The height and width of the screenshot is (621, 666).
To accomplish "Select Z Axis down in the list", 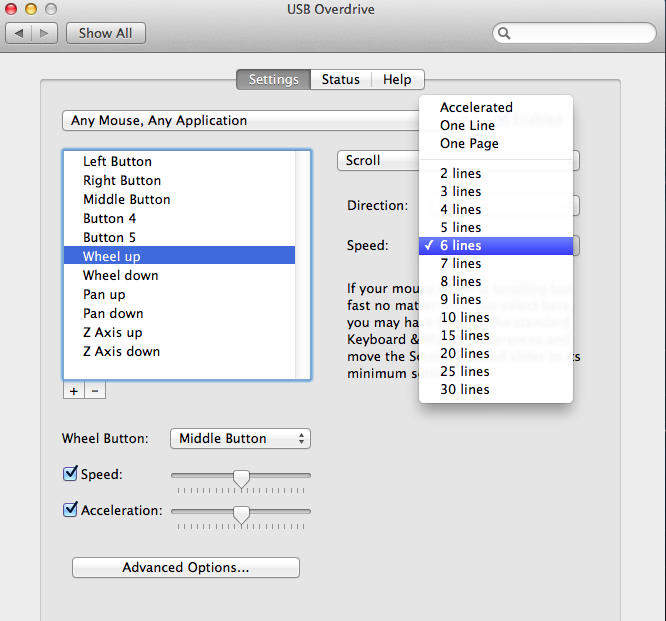I will point(179,351).
